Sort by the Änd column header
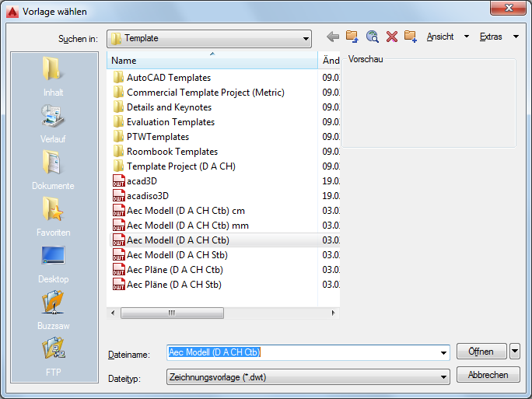This screenshot has width=532, height=399. [x=329, y=61]
